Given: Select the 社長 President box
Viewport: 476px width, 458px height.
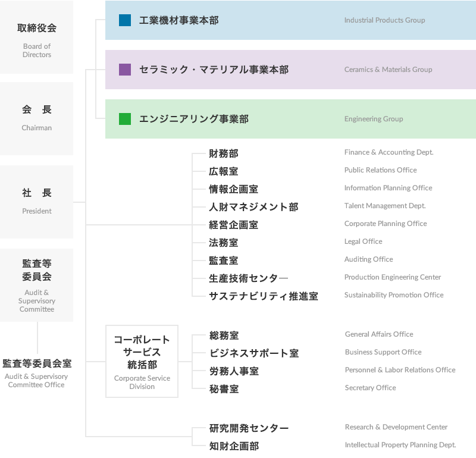Looking at the screenshot, I should point(37,201).
